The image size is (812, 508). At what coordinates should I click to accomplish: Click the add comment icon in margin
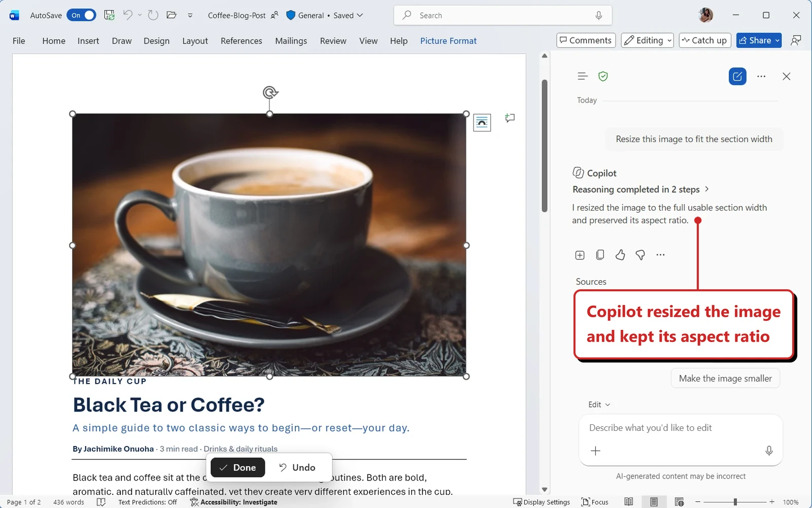tap(510, 118)
